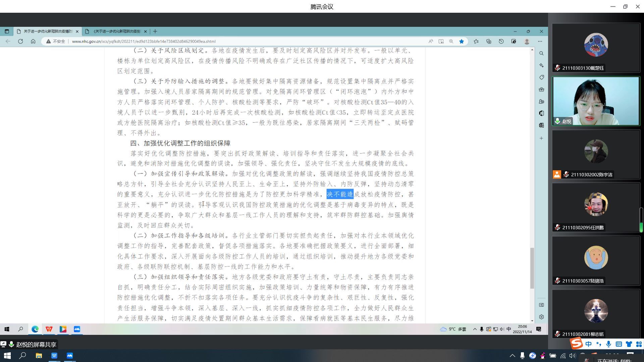Screen dimensions: 644x362
Task: Toggle Sogou Chinese/English input mode
Action: pos(589,344)
